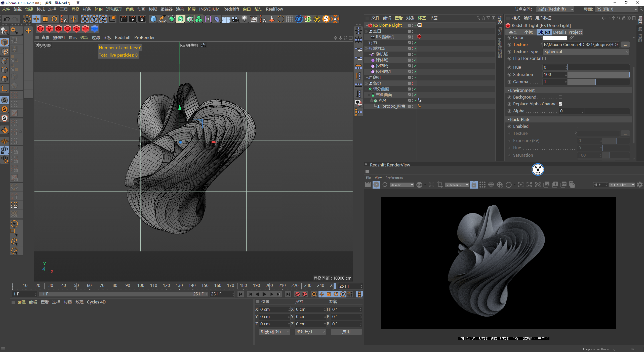Click the lock icon in the RenderView toolbar
The height and width of the screenshot is (352, 644).
tap(474, 185)
